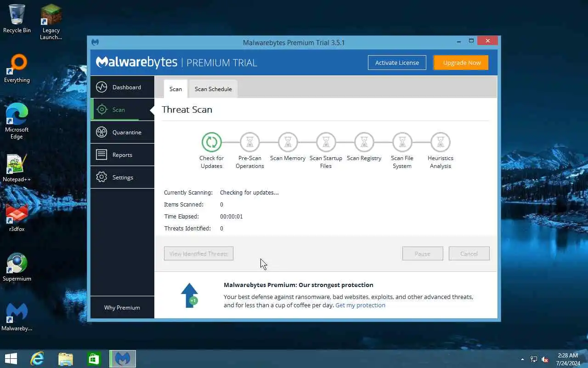The width and height of the screenshot is (588, 368).
Task: Click the Pre-Scan Operations hourglass icon
Action: 250,142
